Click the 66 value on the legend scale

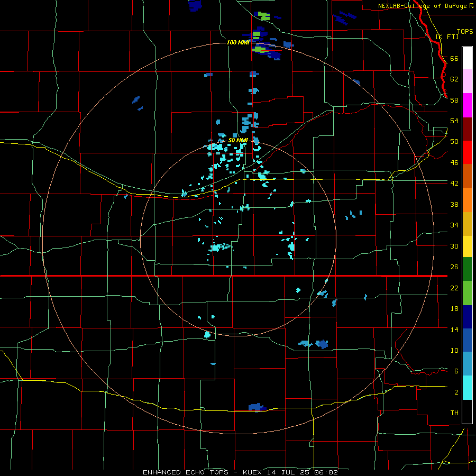[454, 58]
